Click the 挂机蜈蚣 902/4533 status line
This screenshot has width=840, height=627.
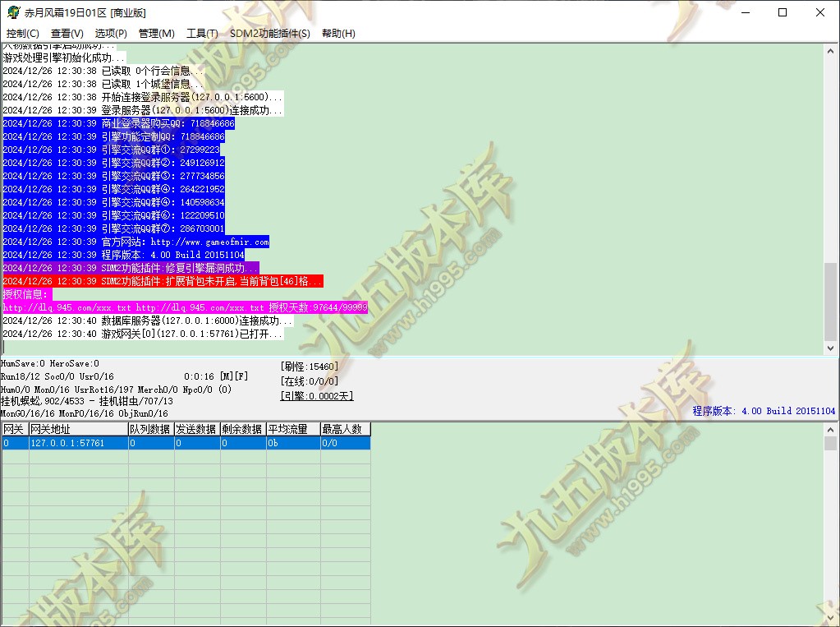pos(87,401)
